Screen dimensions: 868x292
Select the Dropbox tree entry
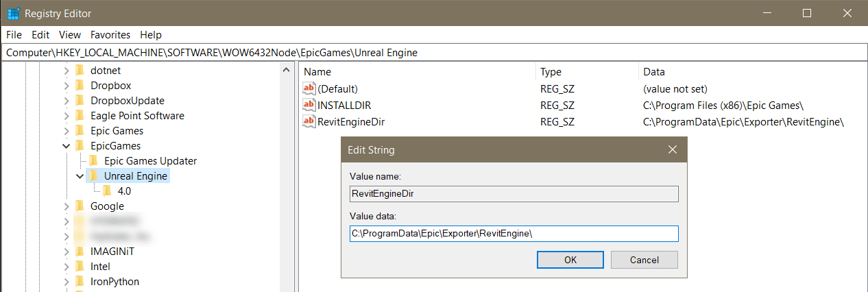[x=110, y=86]
